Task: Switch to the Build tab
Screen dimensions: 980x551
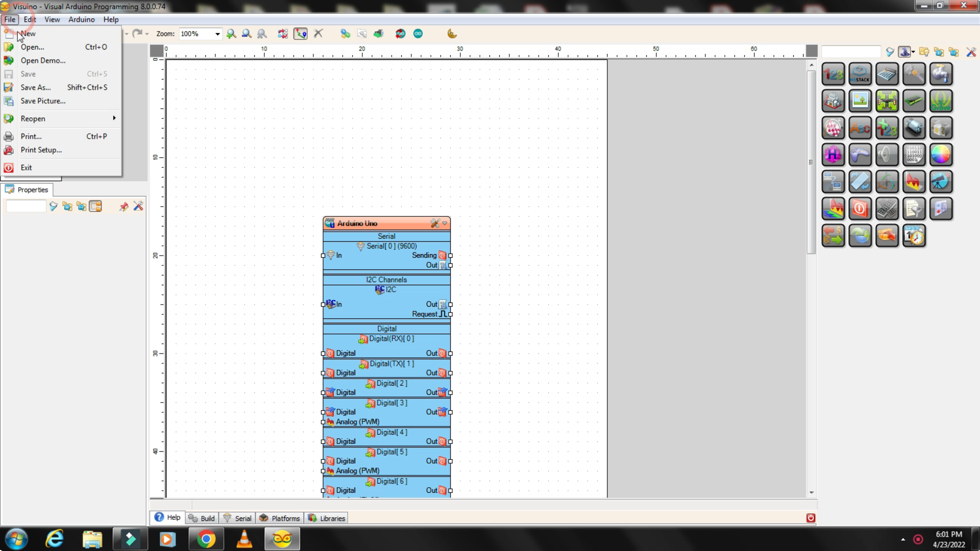Action: [x=202, y=518]
